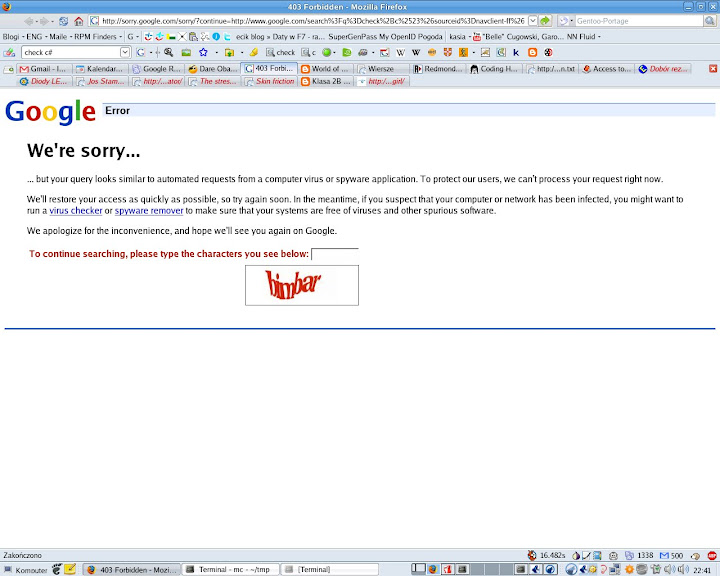Click the Google toolbar G search icon
The height and width of the screenshot is (576, 720).
click(x=141, y=52)
